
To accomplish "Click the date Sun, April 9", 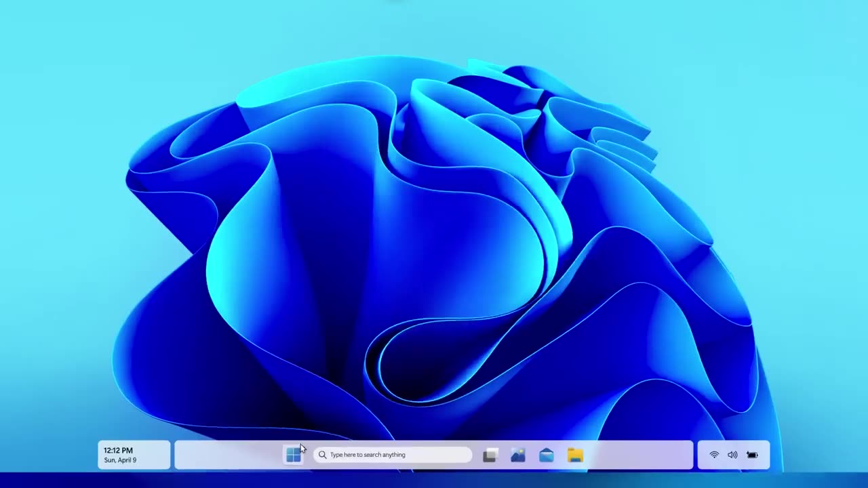I will pos(120,460).
